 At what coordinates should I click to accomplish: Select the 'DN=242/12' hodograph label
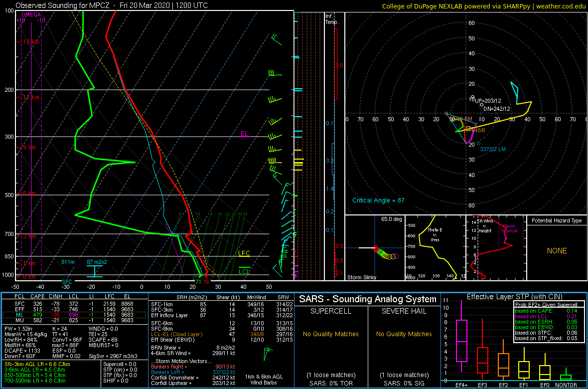pyautogui.click(x=497, y=109)
